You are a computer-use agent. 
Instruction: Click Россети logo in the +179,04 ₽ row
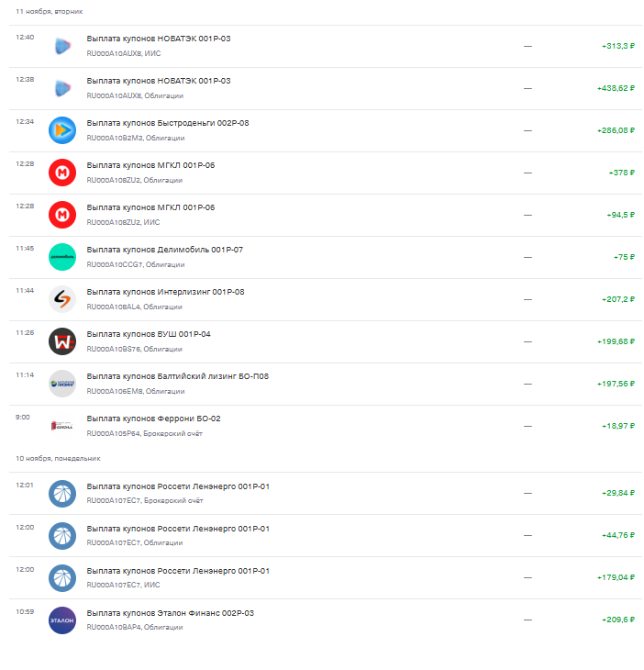(x=62, y=578)
